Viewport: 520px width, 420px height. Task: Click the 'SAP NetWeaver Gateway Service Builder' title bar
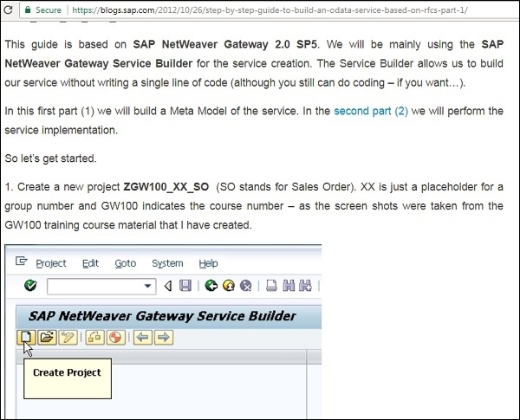pos(169,316)
